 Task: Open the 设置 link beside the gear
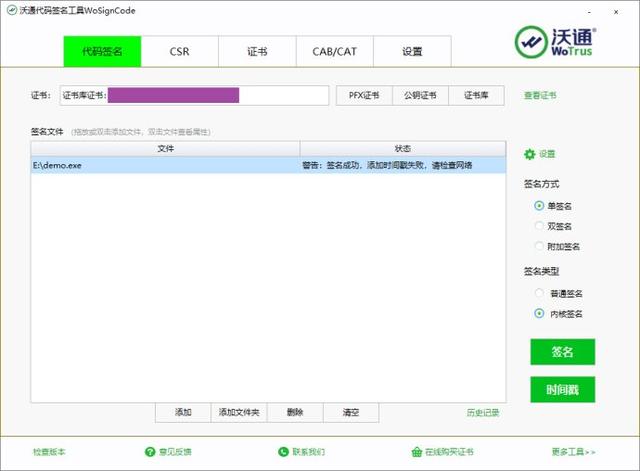click(547, 154)
